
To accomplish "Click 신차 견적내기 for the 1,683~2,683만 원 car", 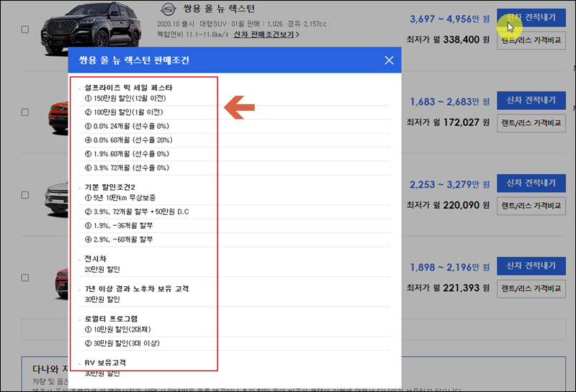I will pyautogui.click(x=531, y=100).
